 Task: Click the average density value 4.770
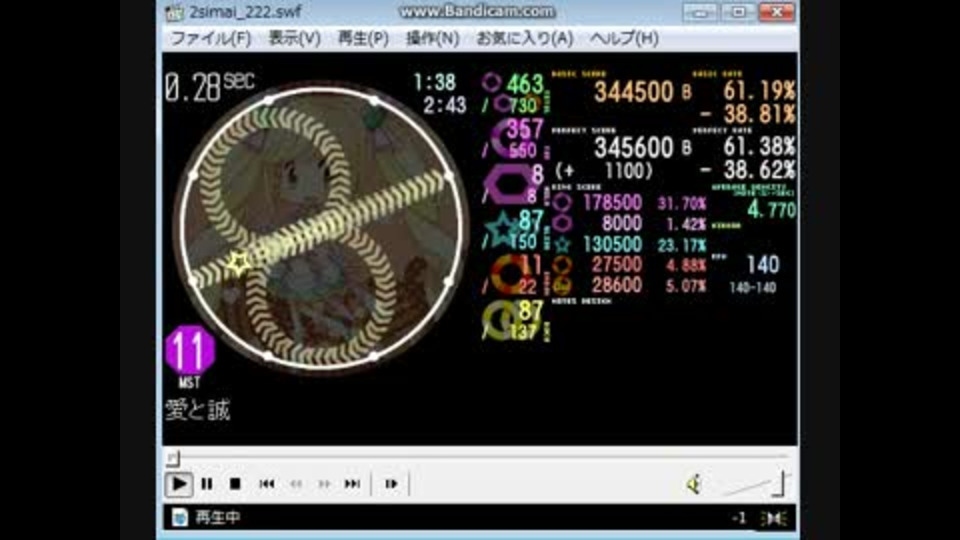771,210
